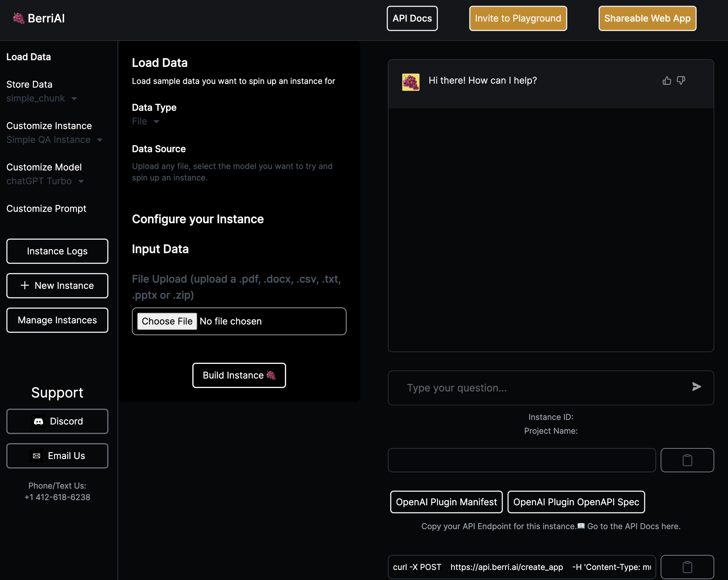
Task: Click the empty API endpoint field
Action: (522, 460)
